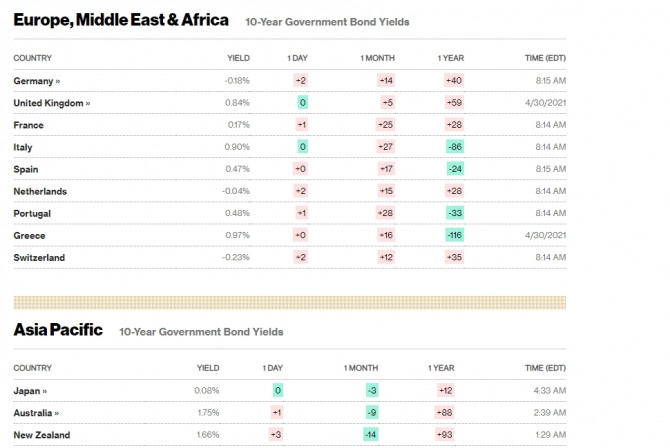Click the Asia Pacific section heading
The width and height of the screenshot is (670, 448).
(58, 330)
